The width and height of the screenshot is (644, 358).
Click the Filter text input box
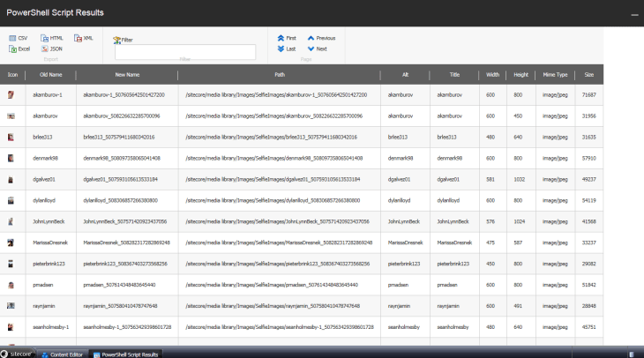[x=185, y=52]
